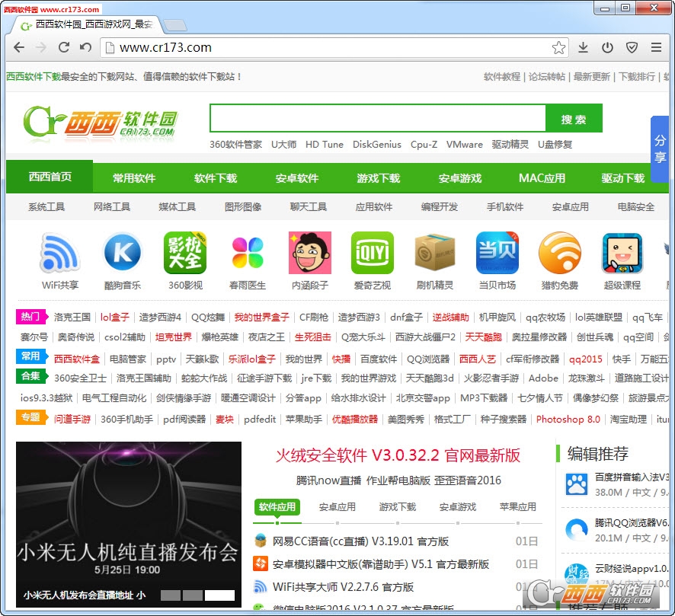The width and height of the screenshot is (675, 616).
Task: Open the new tab button
Action: tap(176, 25)
